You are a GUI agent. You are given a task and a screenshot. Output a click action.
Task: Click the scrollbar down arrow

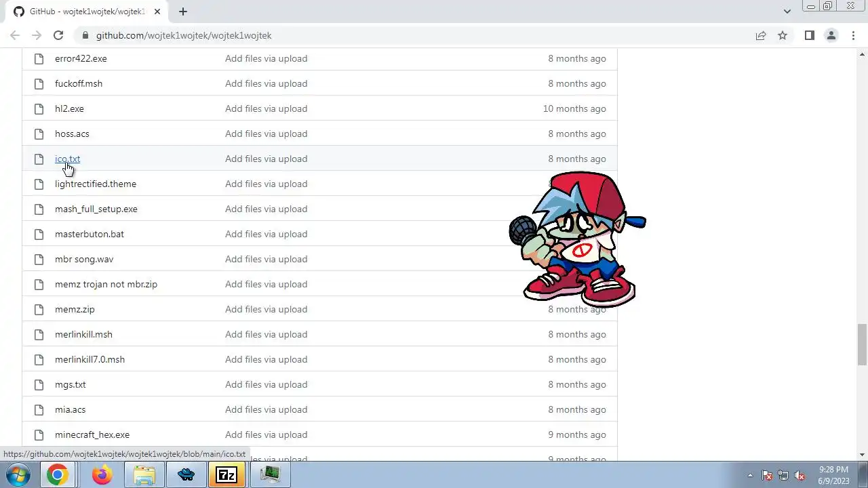[862, 455]
